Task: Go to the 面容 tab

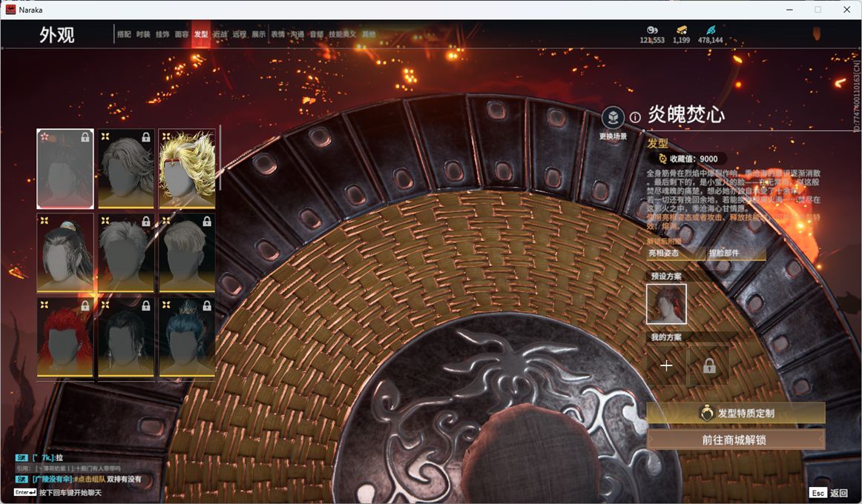Action: click(x=182, y=34)
